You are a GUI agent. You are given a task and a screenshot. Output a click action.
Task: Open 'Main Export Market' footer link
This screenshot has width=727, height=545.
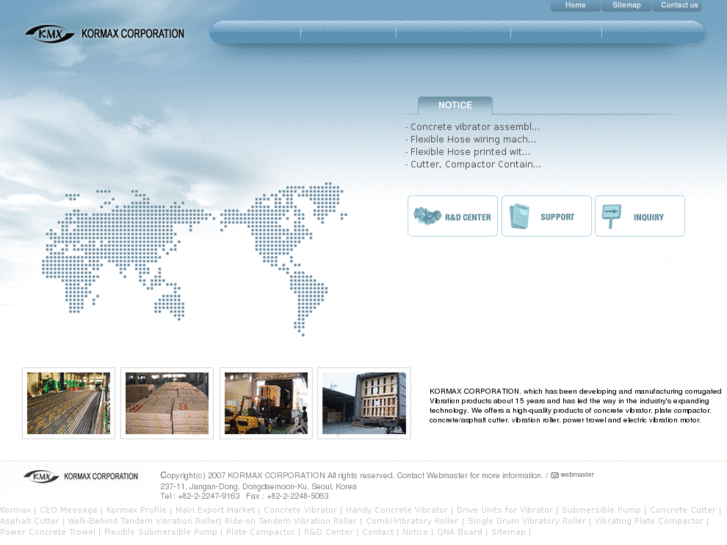pyautogui.click(x=215, y=510)
